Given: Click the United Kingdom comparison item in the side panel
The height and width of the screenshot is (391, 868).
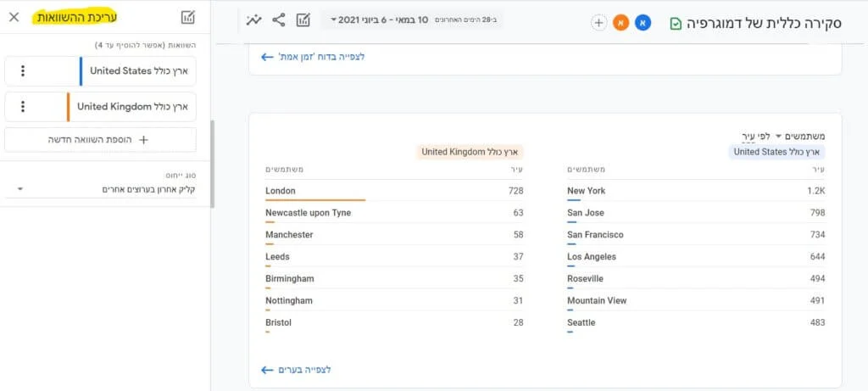Looking at the screenshot, I should [119, 107].
